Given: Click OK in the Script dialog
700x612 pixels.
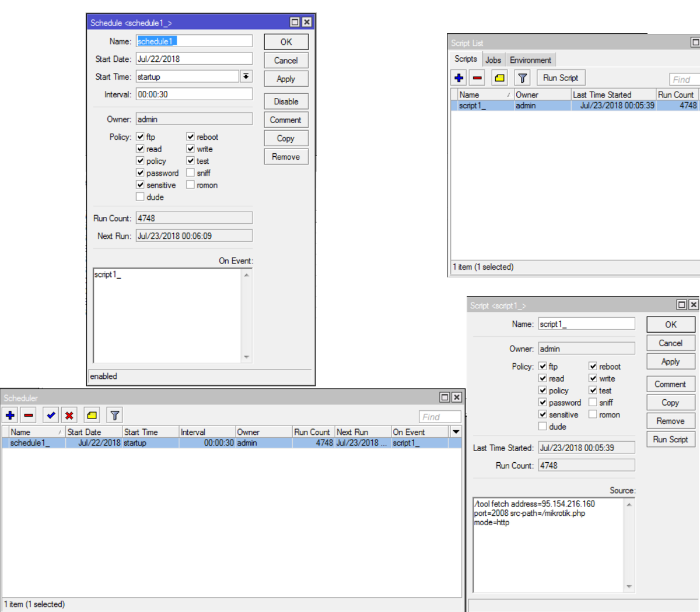Looking at the screenshot, I should [671, 325].
